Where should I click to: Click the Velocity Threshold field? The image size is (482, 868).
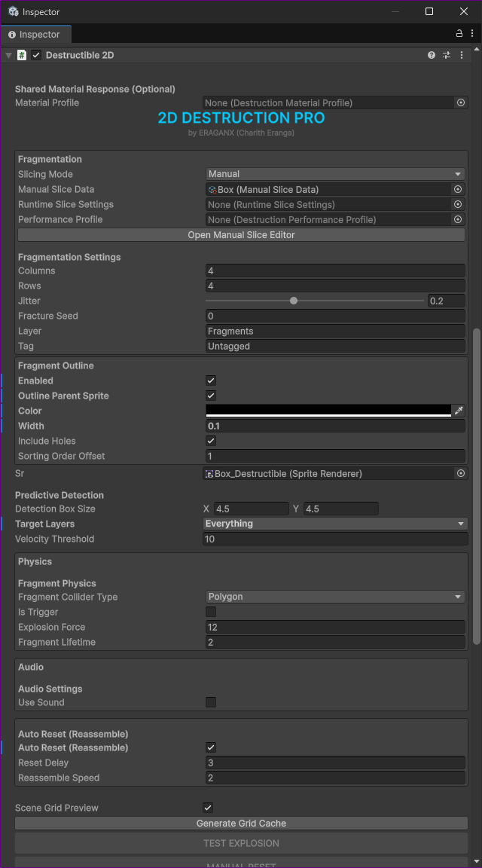pyautogui.click(x=335, y=539)
